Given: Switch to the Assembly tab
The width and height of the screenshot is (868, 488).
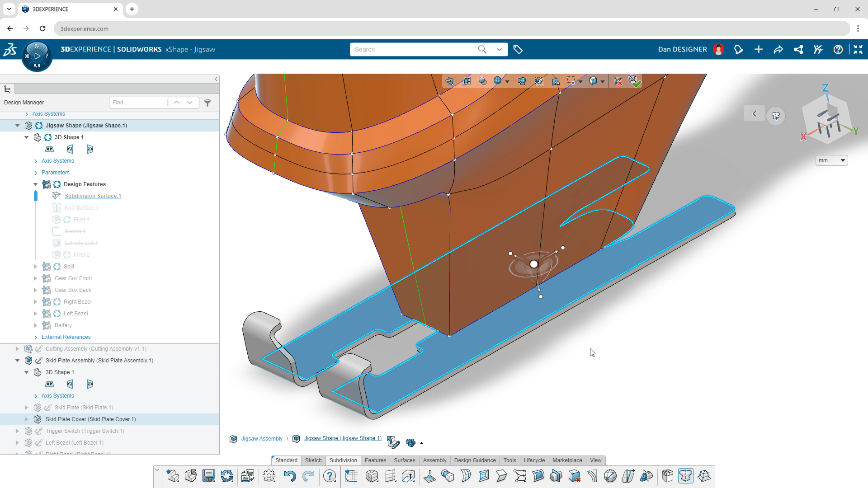Looking at the screenshot, I should tap(434, 460).
